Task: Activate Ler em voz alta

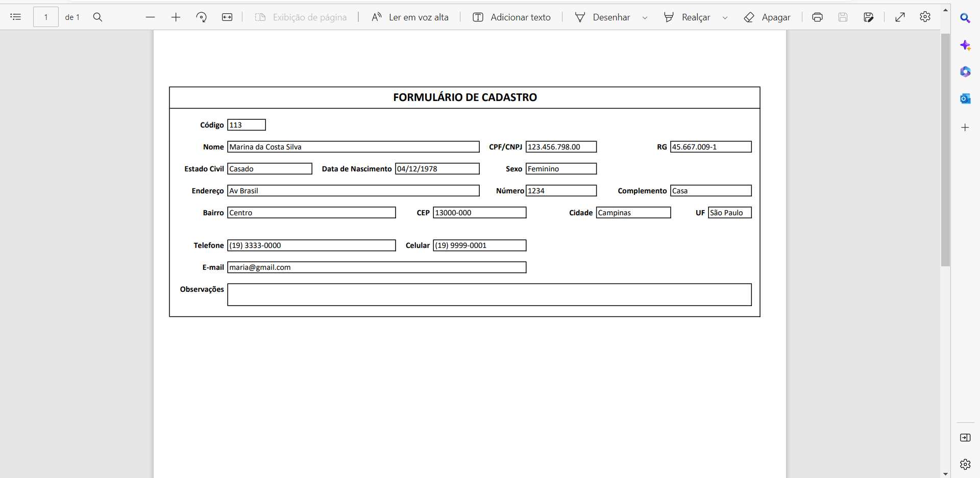Action: point(410,17)
